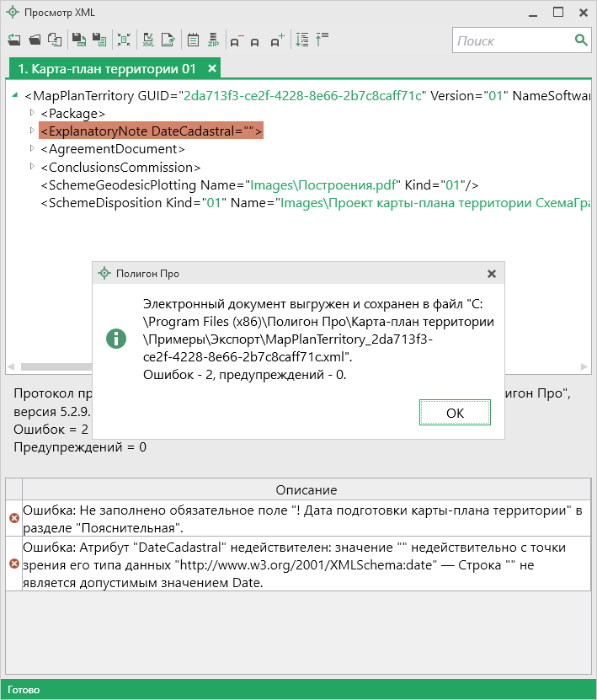Switch to tab '1. Карта-план территории 01'
The width and height of the screenshot is (597, 700).
coord(106,68)
